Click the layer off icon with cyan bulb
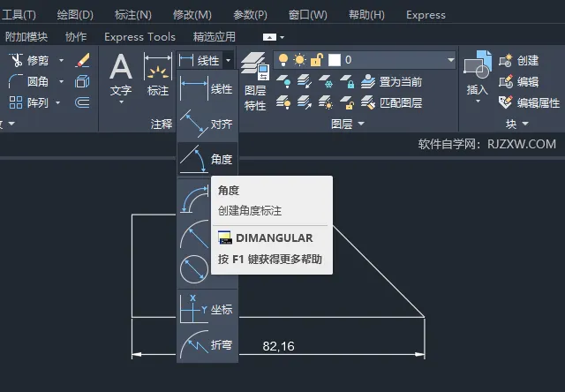Viewport: 565px width, 392px height. click(x=283, y=81)
